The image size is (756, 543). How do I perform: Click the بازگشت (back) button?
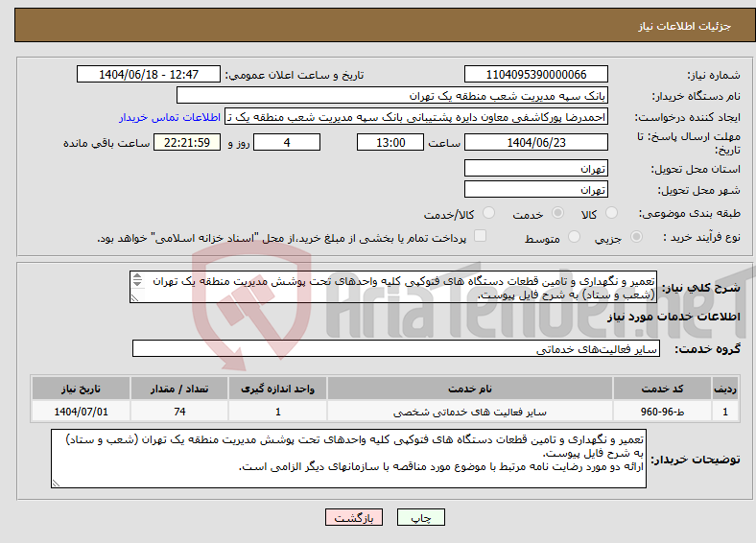tap(354, 517)
